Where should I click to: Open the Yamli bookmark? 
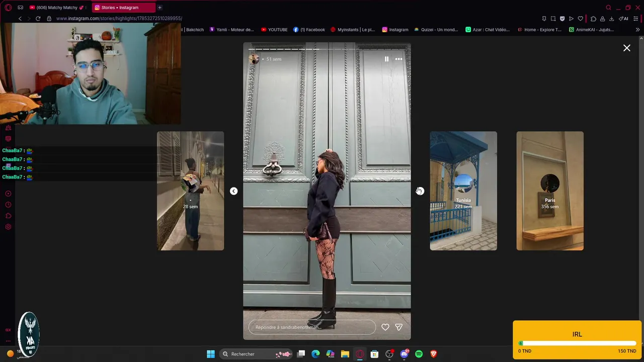point(232,30)
